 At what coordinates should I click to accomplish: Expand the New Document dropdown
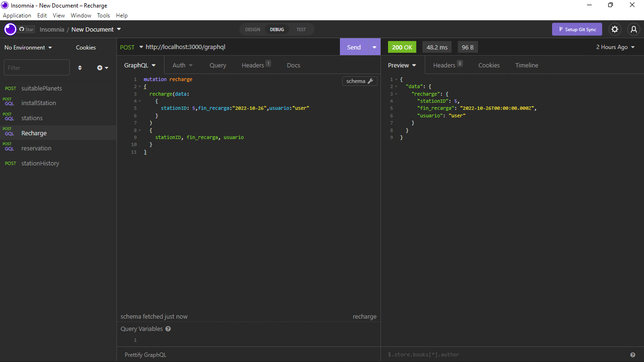(96, 29)
